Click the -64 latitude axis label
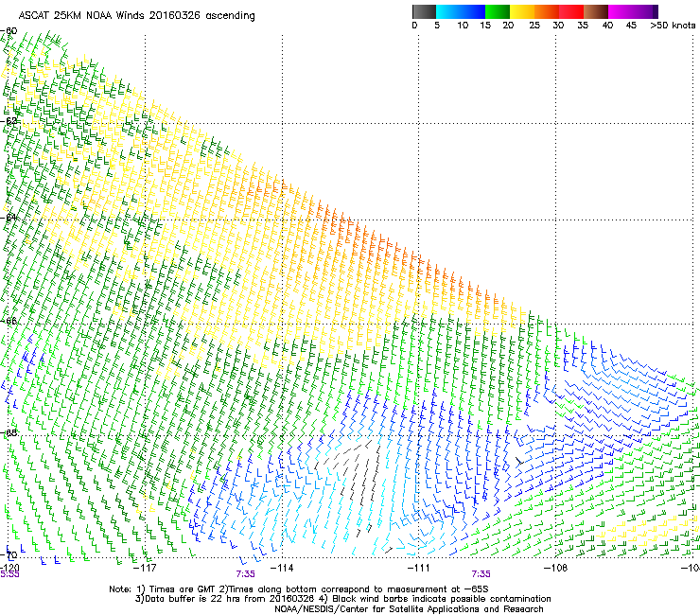This screenshot has width=700, height=615. (x=9, y=218)
